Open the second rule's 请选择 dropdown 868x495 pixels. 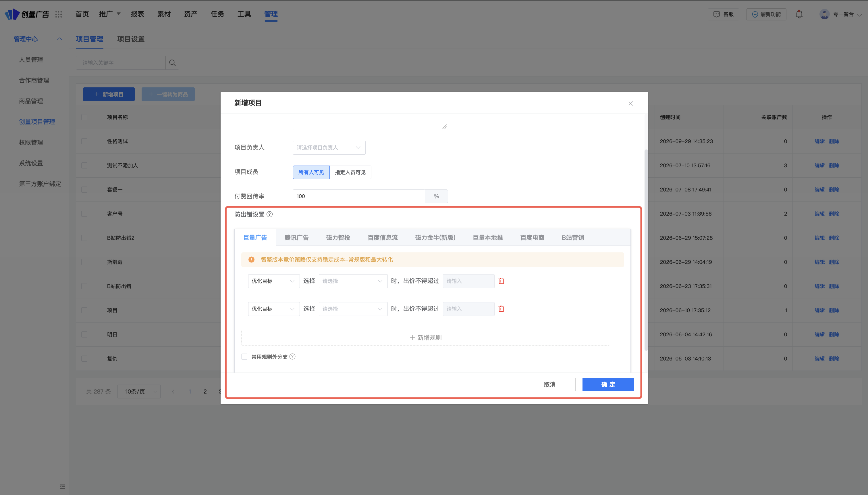pos(353,309)
